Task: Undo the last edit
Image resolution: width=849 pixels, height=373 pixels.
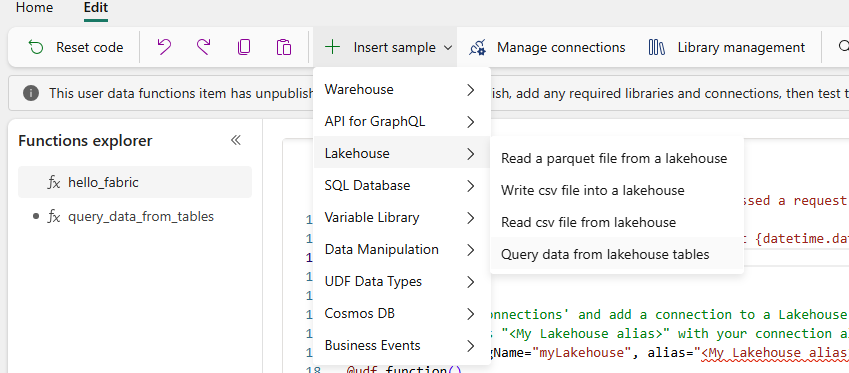Action: [x=164, y=47]
